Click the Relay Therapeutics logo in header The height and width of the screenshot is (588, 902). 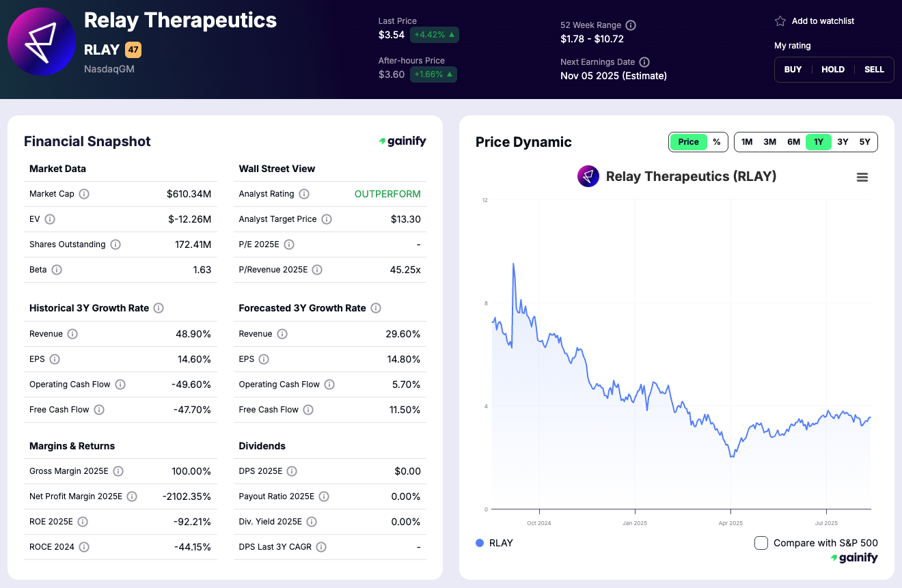42,42
